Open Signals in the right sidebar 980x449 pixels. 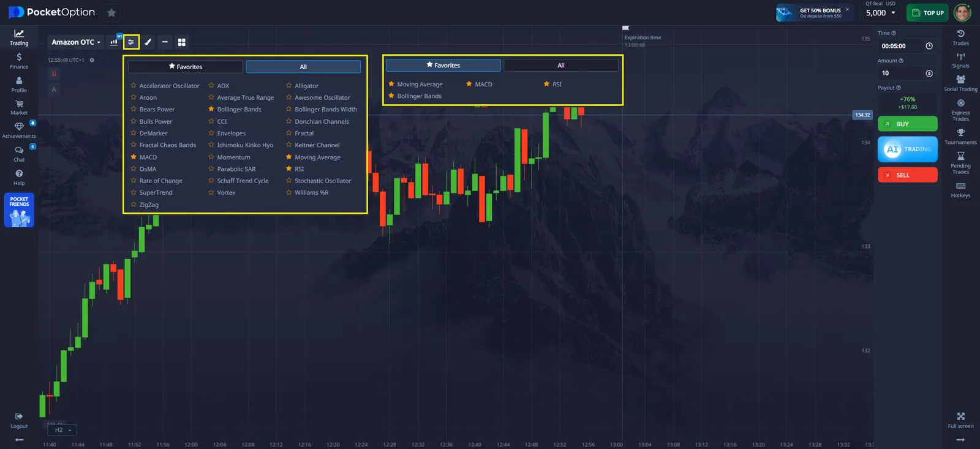pyautogui.click(x=960, y=59)
